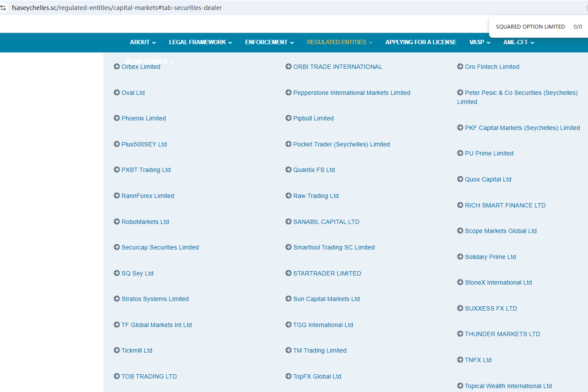View Topical Wealth International Ltd details
This screenshot has height=392, width=588.
click(x=508, y=386)
